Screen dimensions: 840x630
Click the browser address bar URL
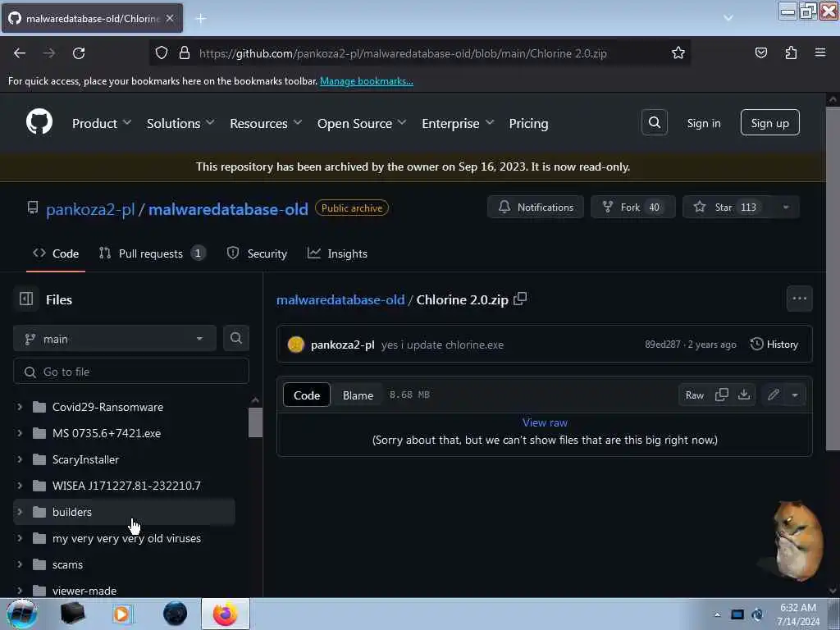403,53
